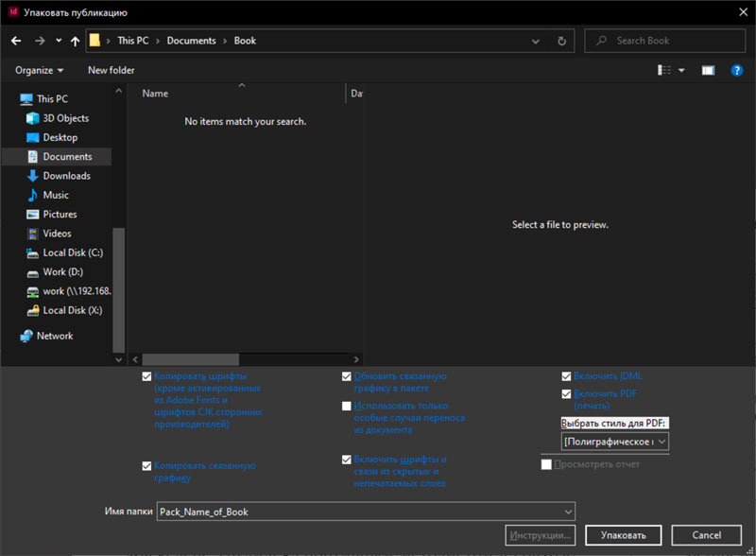756x556 pixels.
Task: Open the Organize menu
Action: 40,70
